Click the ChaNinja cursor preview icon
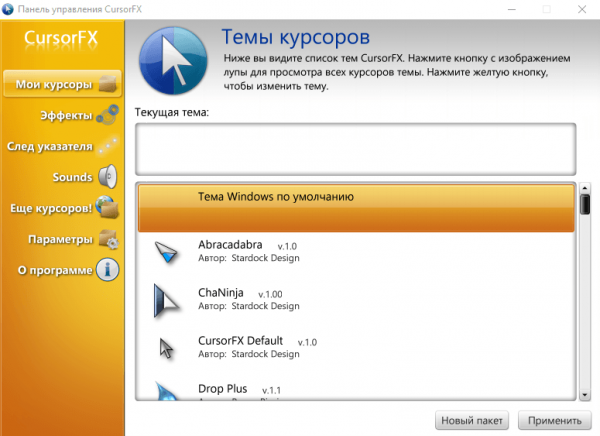The image size is (600, 436). 166,301
